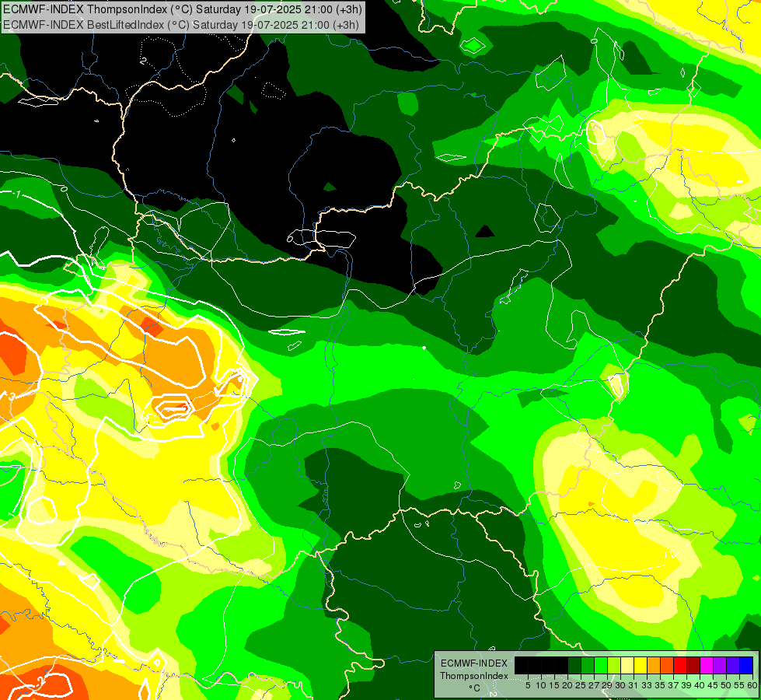Click the legend scale value 20
This screenshot has height=700, width=761.
point(567,685)
